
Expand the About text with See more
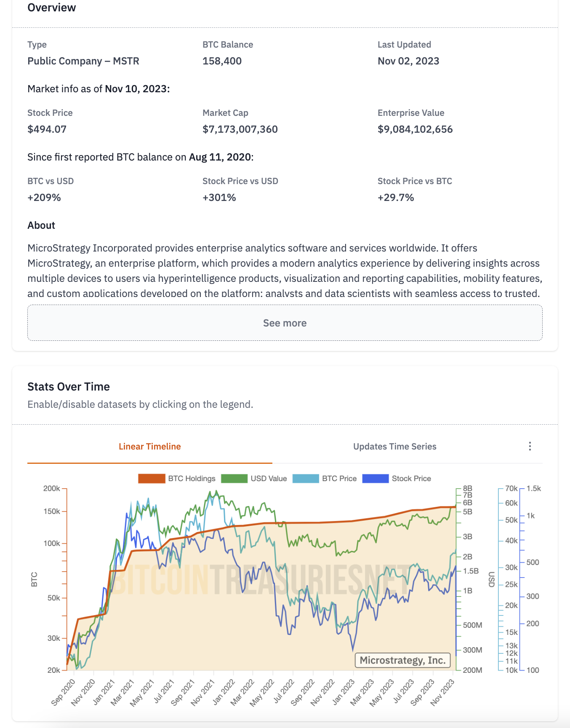[x=285, y=323]
